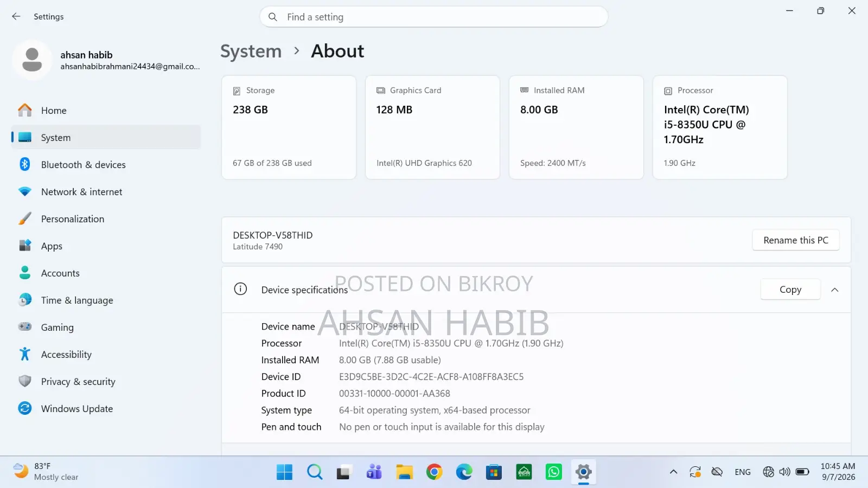The image size is (868, 488).
Task: Click the Windows Update refresh icon
Action: [25, 408]
